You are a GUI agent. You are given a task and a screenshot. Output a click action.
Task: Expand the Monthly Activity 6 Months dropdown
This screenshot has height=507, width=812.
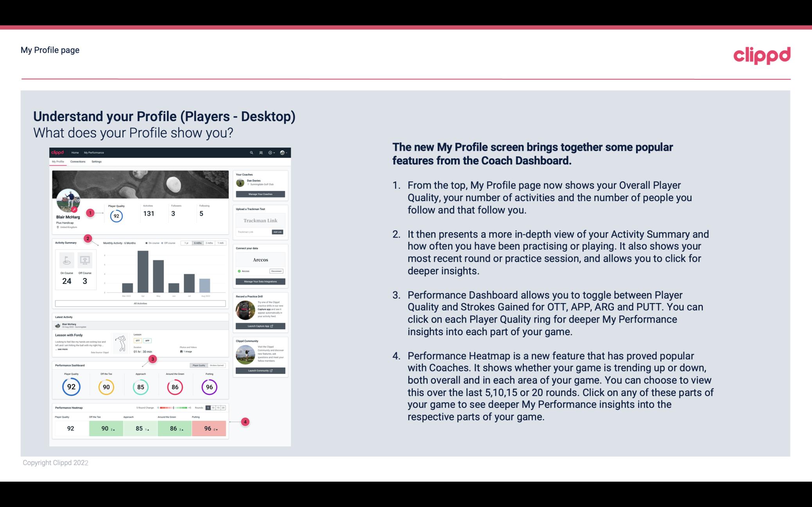[198, 244]
